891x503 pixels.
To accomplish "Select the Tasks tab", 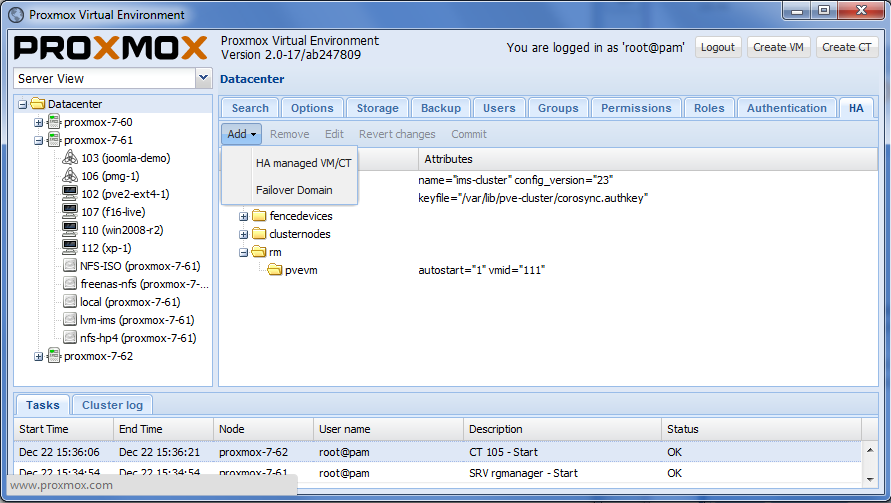I will pyautogui.click(x=43, y=405).
